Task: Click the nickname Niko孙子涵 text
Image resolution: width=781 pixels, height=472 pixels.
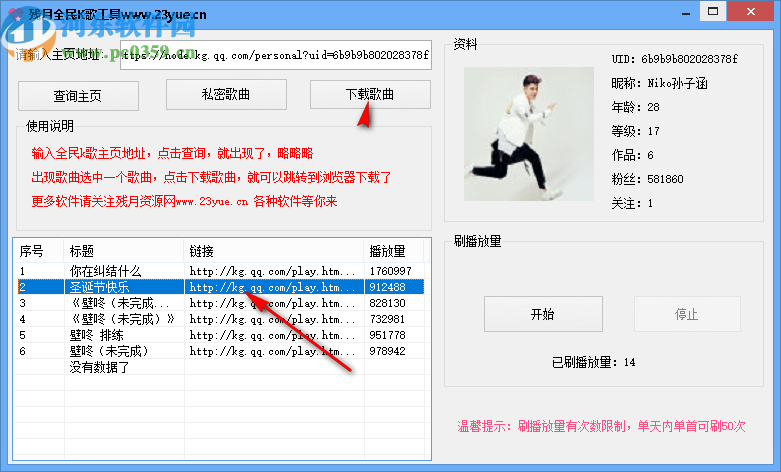Action: click(x=677, y=83)
